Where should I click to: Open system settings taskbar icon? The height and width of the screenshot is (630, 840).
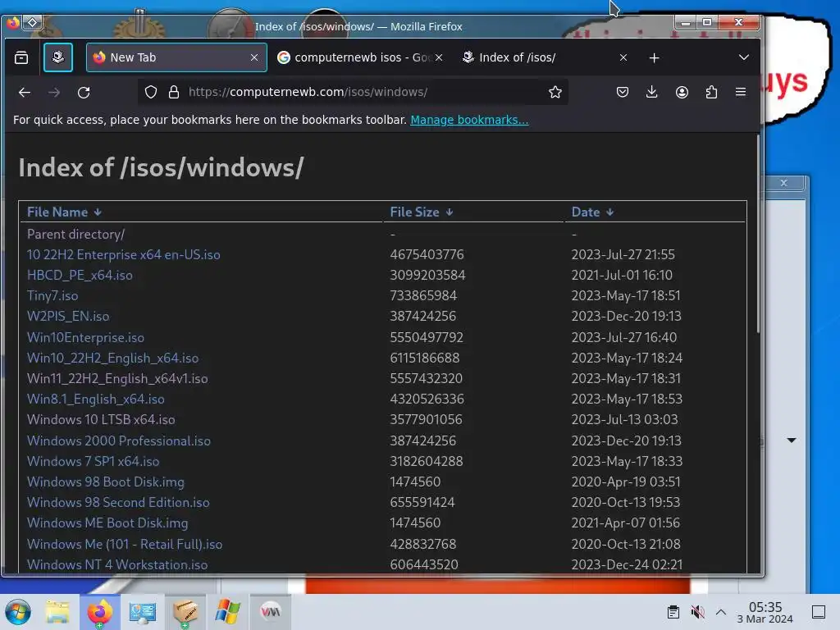(x=143, y=612)
